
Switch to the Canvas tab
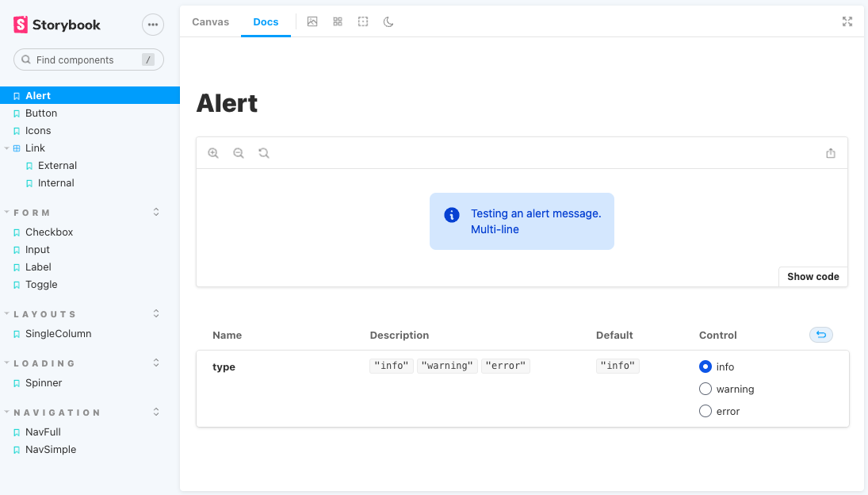click(x=210, y=21)
